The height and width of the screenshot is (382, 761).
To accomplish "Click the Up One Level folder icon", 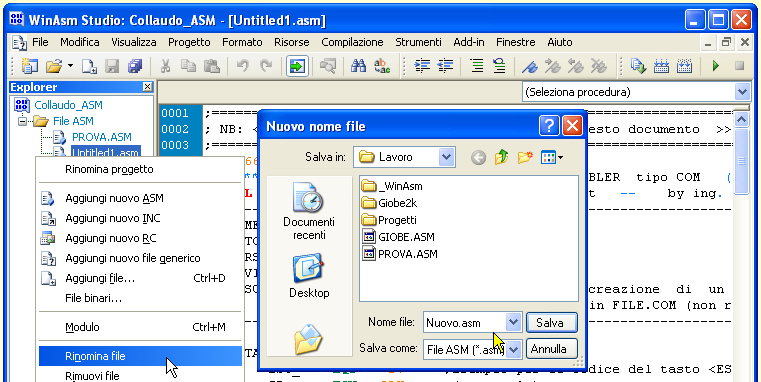I will 501,157.
